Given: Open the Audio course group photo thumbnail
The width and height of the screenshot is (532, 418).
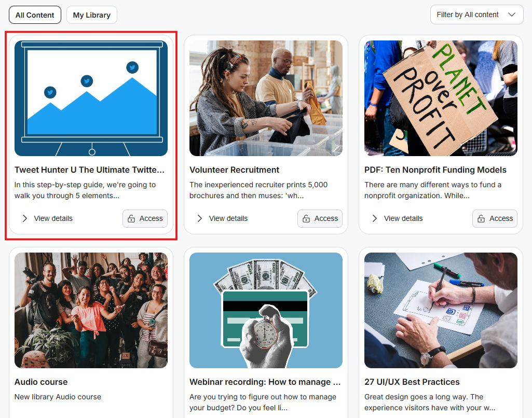Looking at the screenshot, I should (91, 310).
